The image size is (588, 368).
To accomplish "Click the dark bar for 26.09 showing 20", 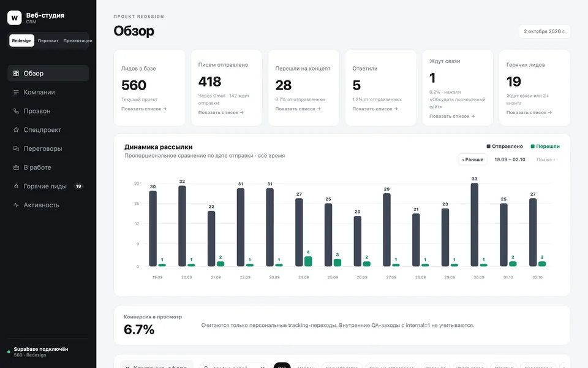I will point(357,241).
